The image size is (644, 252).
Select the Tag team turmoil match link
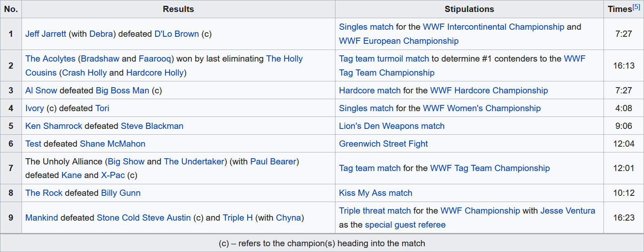384,59
